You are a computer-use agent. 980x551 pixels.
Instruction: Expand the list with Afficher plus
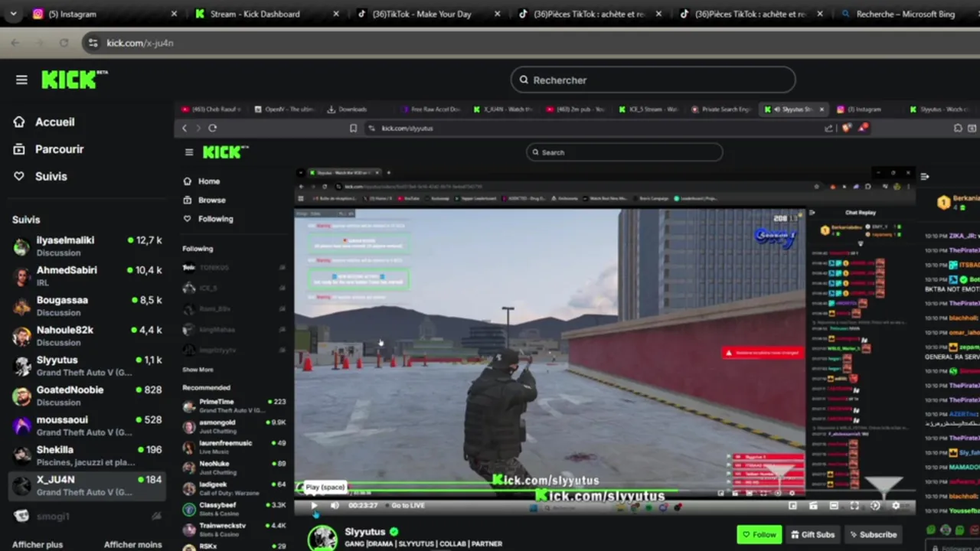[38, 544]
